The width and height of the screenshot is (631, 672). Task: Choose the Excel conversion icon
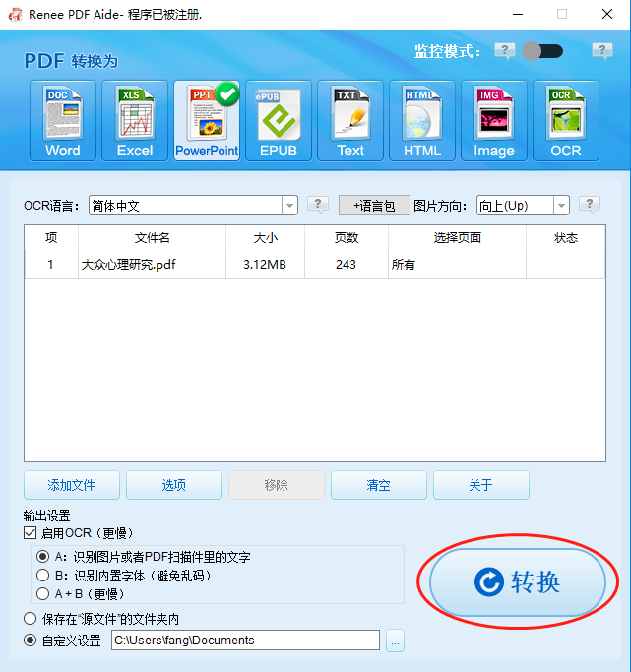point(135,121)
